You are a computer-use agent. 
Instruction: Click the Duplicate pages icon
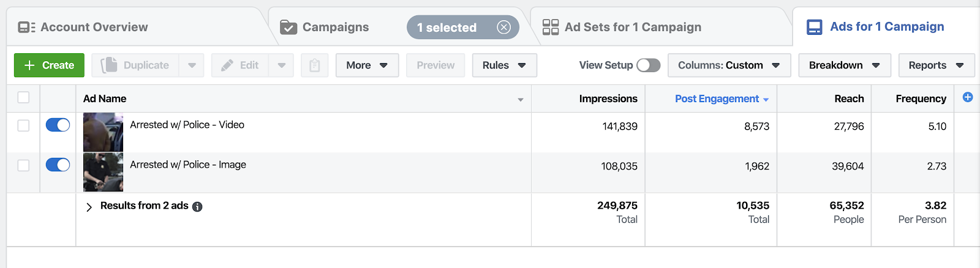(109, 65)
